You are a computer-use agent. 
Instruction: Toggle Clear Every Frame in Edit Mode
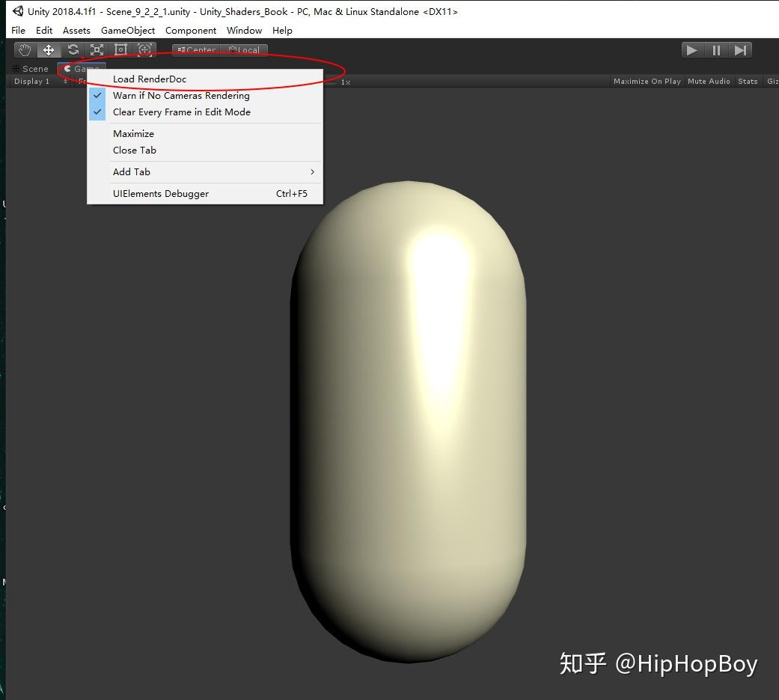(x=205, y=112)
